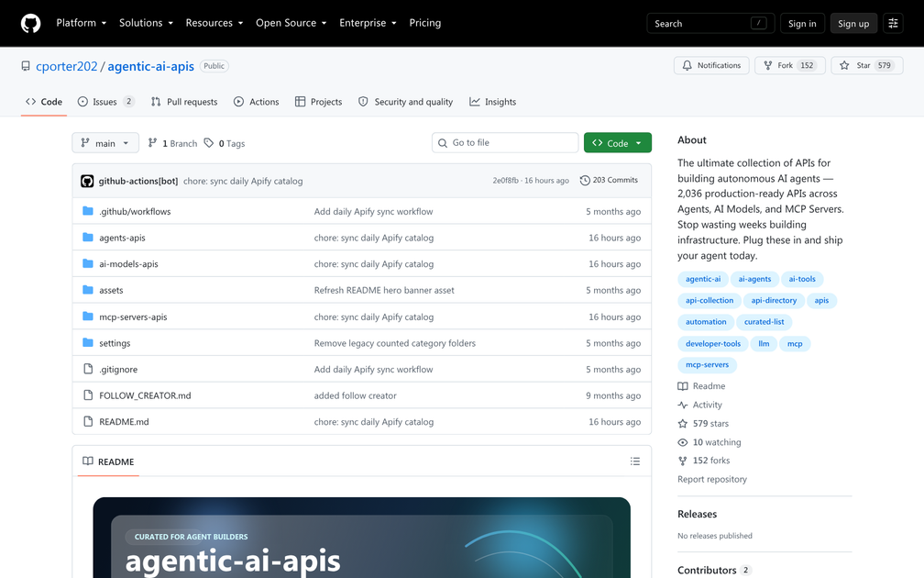Open the appearance settings icon next to Sign up
Image resolution: width=924 pixels, height=578 pixels.
(x=893, y=23)
